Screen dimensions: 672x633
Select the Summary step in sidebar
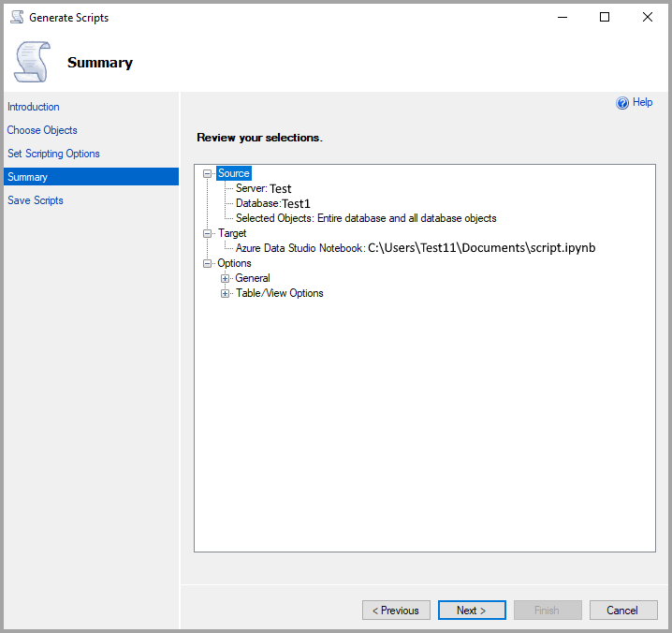[28, 177]
